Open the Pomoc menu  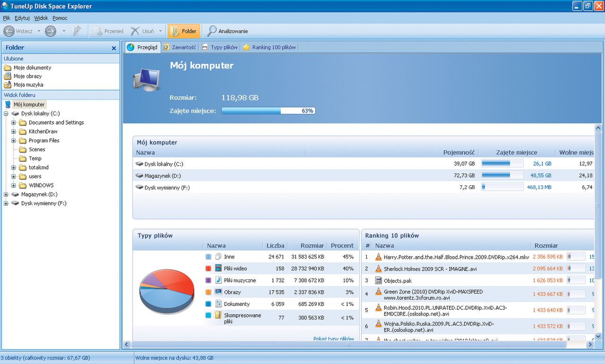[60, 18]
